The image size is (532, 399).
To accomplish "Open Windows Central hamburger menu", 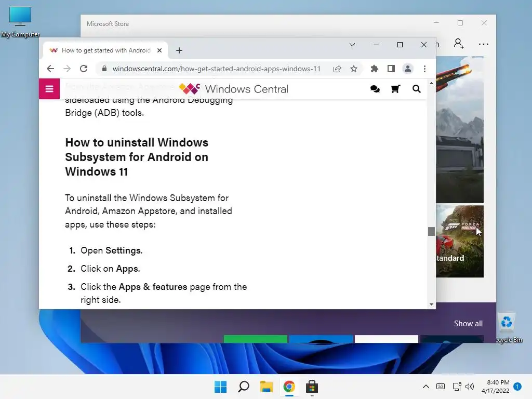I will point(49,89).
